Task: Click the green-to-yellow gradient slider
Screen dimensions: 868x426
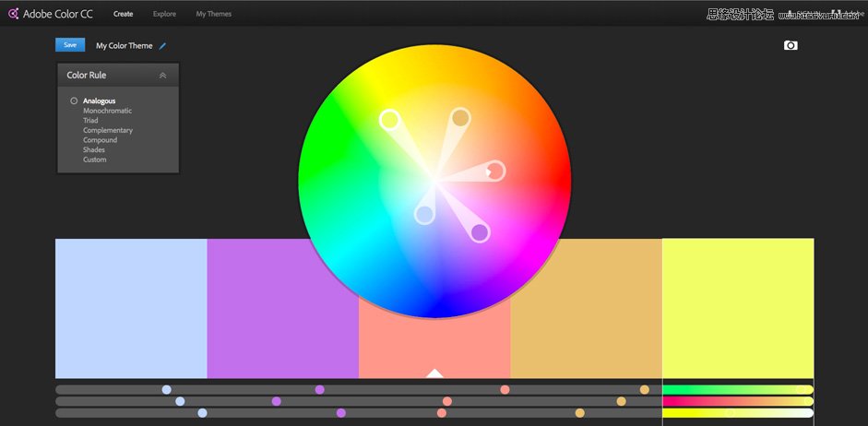Action: tap(738, 389)
